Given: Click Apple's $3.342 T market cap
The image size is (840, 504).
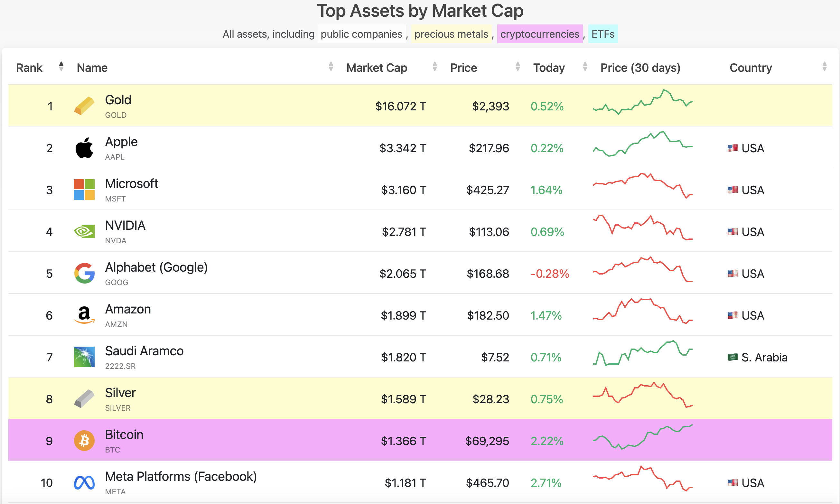Looking at the screenshot, I should (x=403, y=148).
